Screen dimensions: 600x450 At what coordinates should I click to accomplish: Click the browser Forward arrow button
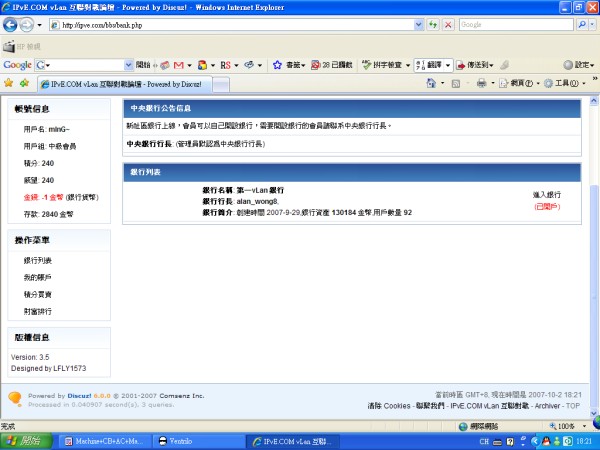pyautogui.click(x=26, y=25)
